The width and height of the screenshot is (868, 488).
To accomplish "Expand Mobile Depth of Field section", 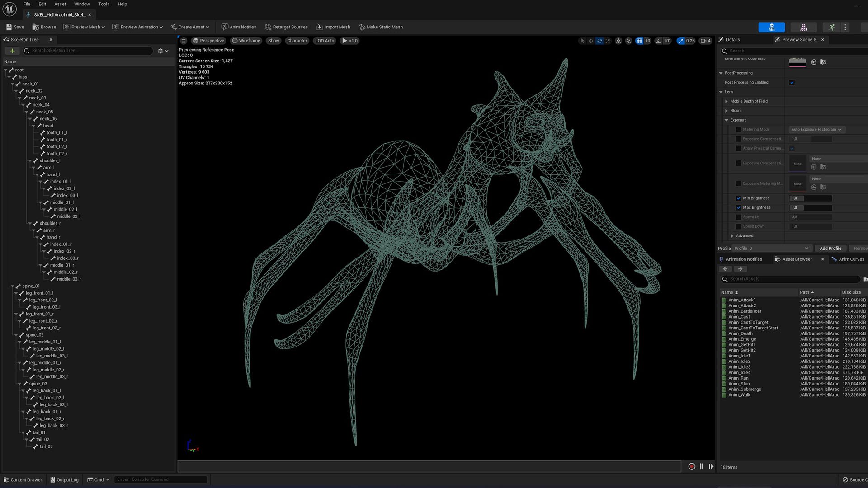I will point(726,101).
